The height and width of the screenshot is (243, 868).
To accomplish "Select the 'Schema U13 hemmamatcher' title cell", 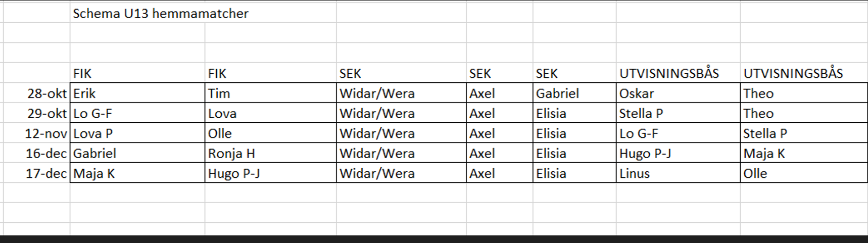I will [x=160, y=14].
